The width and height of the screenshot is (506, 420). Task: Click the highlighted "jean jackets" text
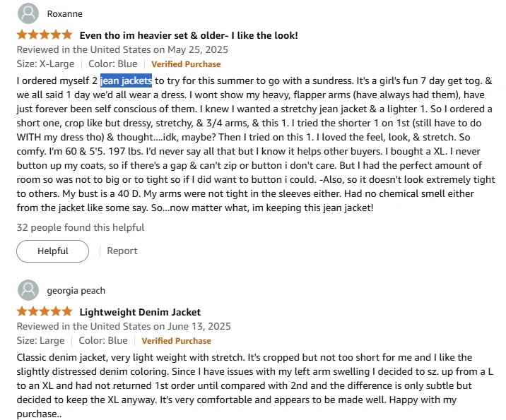click(126, 80)
